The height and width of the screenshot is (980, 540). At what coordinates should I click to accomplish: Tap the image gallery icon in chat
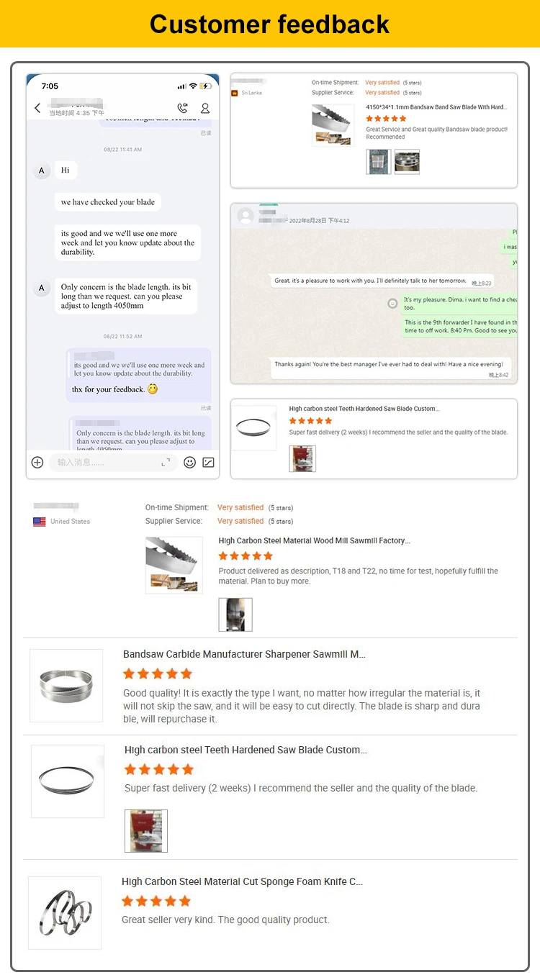[208, 462]
